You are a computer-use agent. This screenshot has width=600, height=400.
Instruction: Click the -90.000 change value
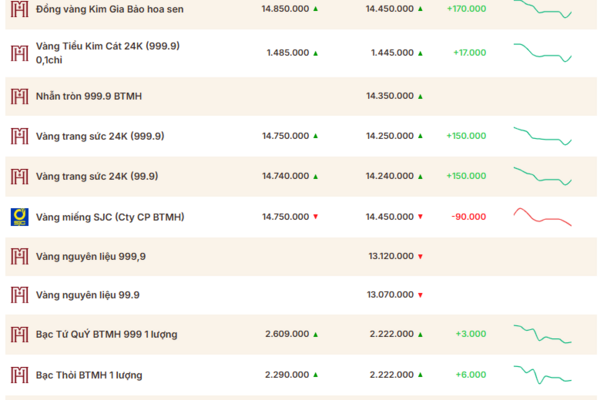[x=469, y=217]
